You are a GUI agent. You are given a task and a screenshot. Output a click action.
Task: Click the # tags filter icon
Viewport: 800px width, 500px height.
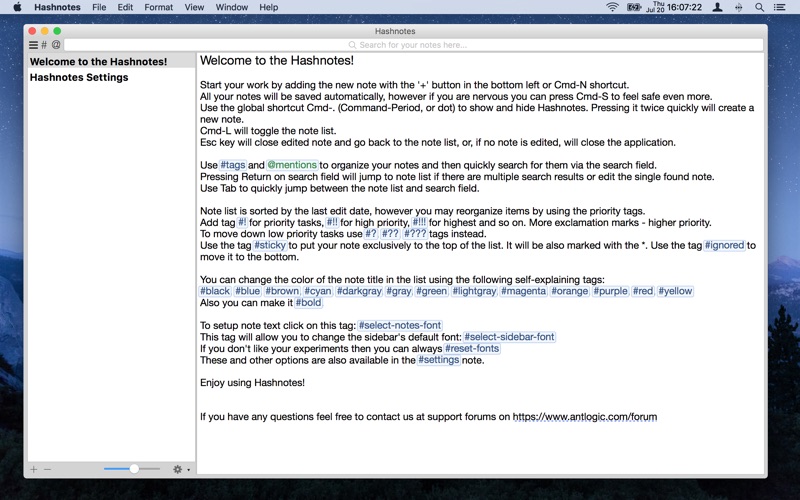[44, 45]
